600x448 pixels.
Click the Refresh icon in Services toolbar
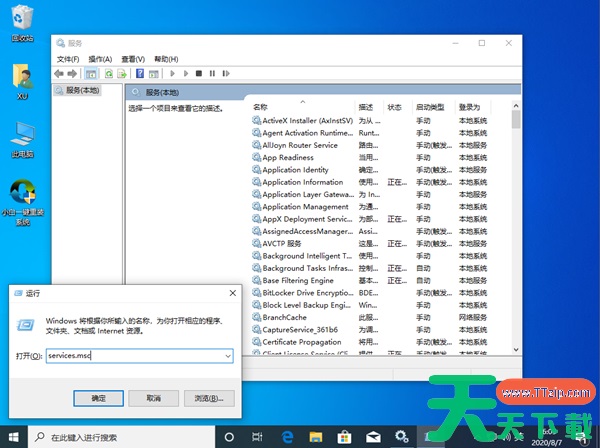[x=109, y=73]
